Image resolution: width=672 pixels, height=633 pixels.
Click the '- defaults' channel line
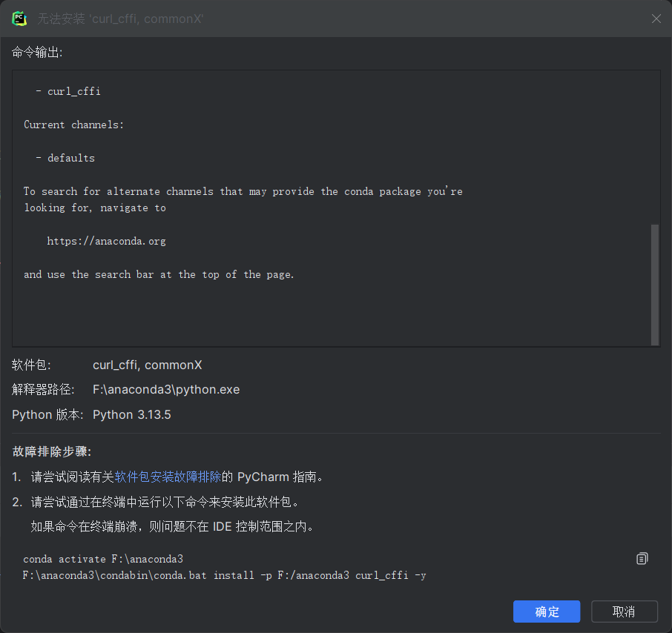[x=65, y=158]
